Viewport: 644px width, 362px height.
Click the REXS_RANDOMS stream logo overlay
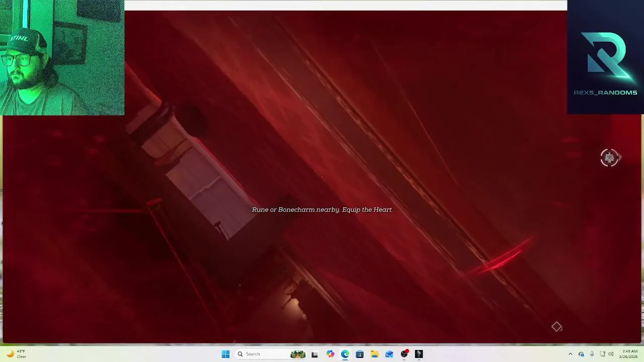(x=606, y=57)
